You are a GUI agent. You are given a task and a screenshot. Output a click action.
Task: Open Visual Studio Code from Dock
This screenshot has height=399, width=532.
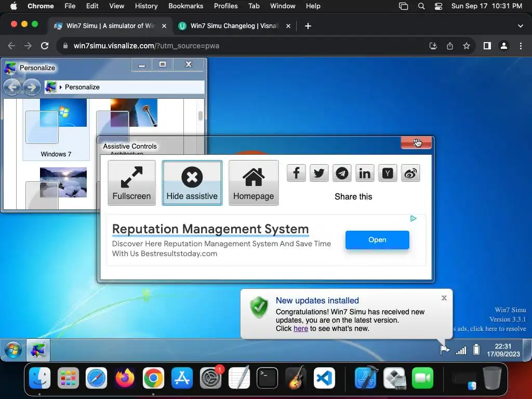pos(324,378)
